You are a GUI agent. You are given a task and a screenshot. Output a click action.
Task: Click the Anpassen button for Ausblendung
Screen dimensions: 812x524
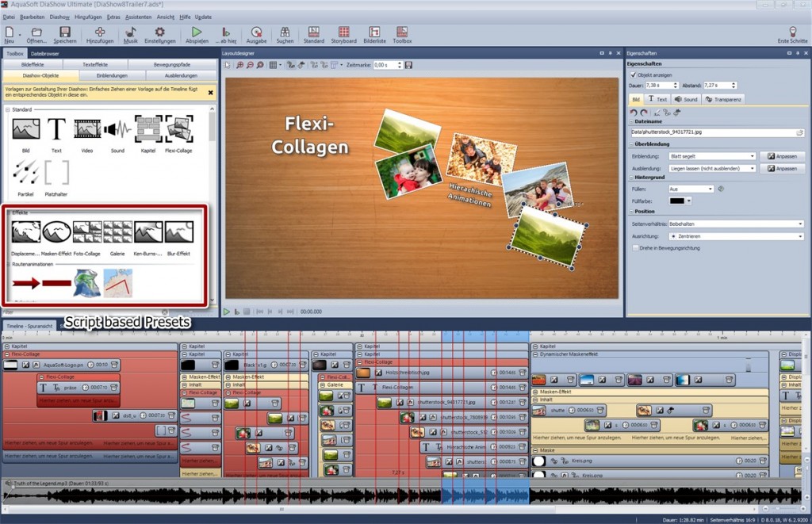[782, 168]
